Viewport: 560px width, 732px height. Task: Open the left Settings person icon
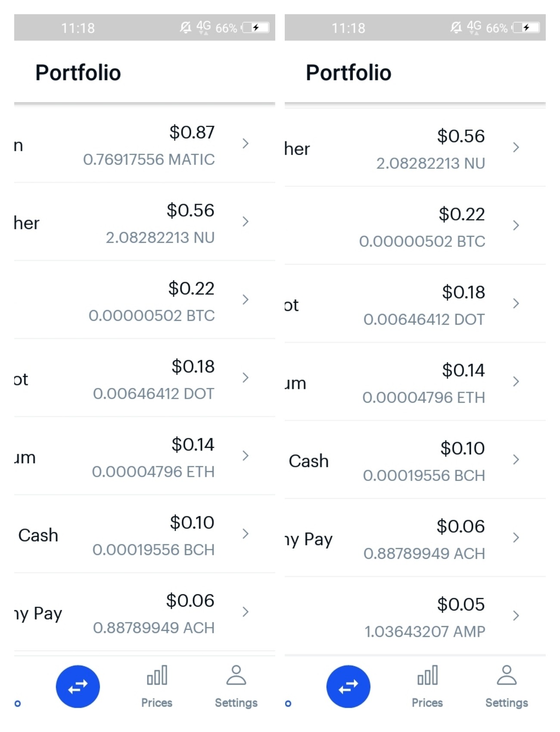pyautogui.click(x=236, y=675)
